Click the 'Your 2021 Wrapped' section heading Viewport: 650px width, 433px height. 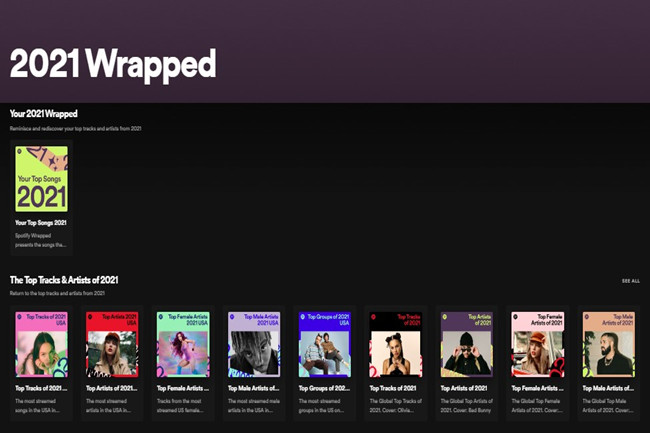(44, 114)
